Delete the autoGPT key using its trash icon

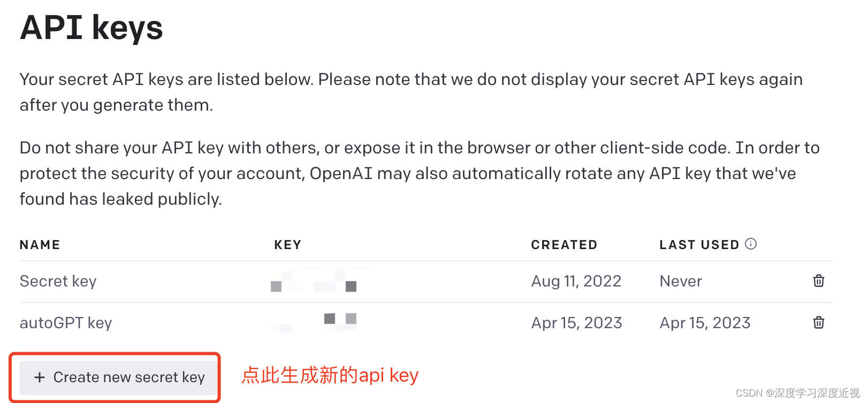tap(818, 322)
